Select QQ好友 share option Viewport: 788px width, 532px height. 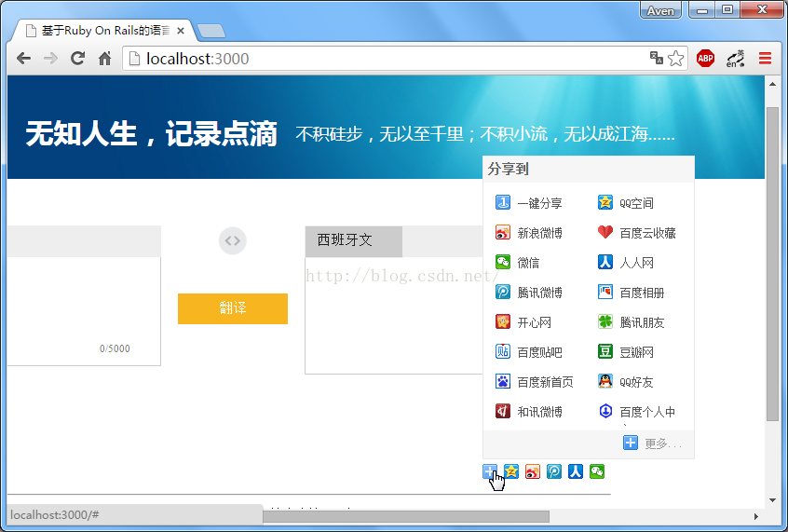(x=626, y=382)
